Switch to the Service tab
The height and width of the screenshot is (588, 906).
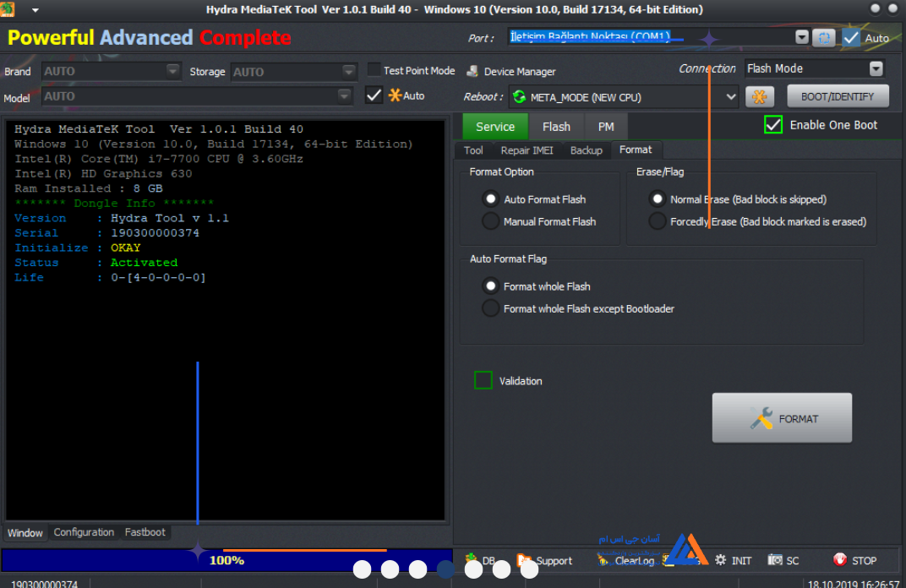click(495, 127)
